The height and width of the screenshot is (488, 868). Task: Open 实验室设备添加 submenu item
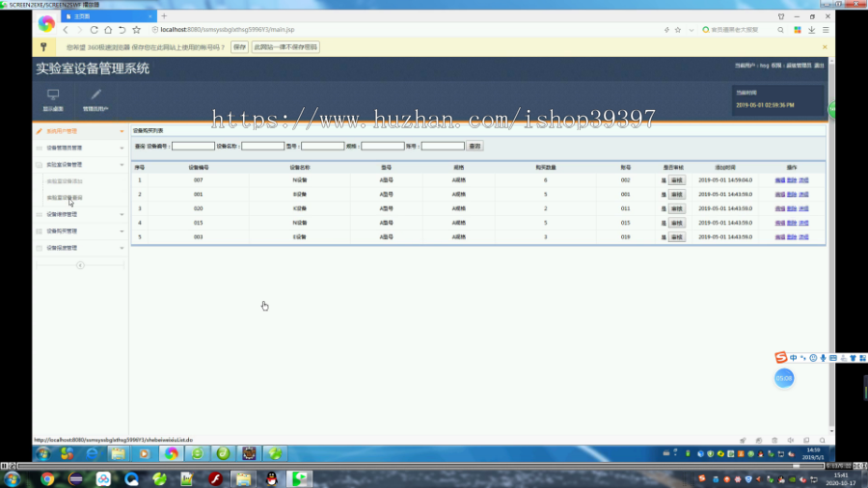coord(65,181)
